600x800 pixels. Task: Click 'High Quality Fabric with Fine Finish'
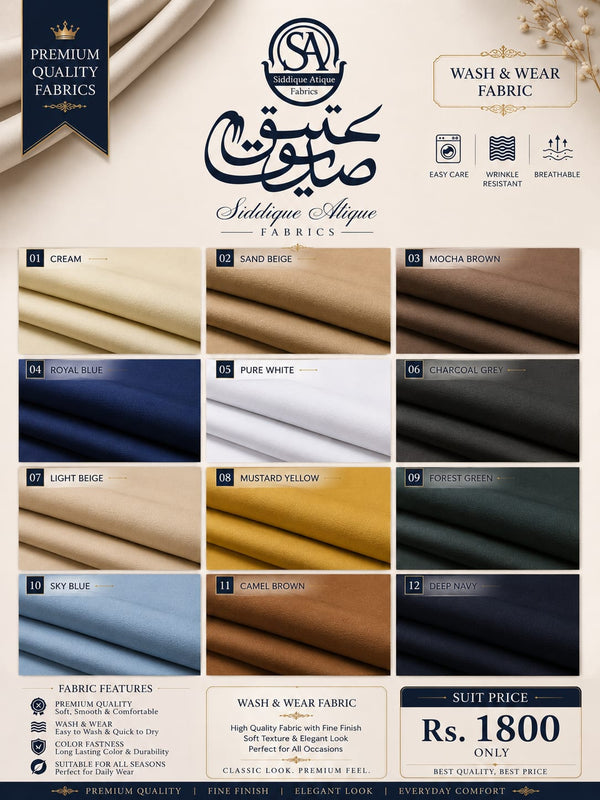pos(295,728)
